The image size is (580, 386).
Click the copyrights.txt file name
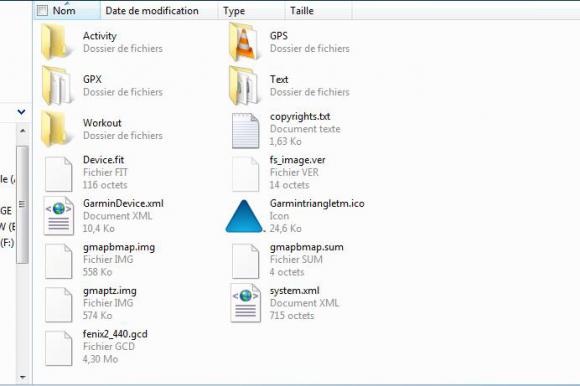tap(300, 116)
